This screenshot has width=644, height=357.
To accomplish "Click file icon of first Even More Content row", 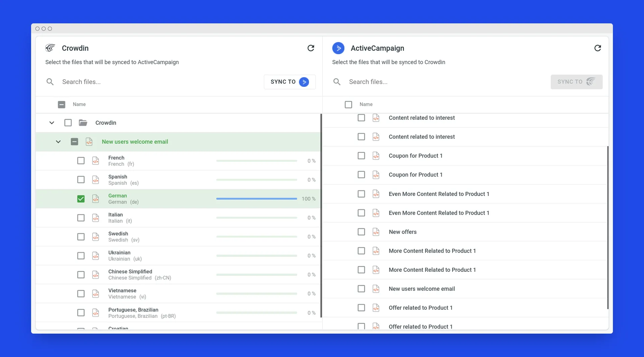I will point(376,194).
